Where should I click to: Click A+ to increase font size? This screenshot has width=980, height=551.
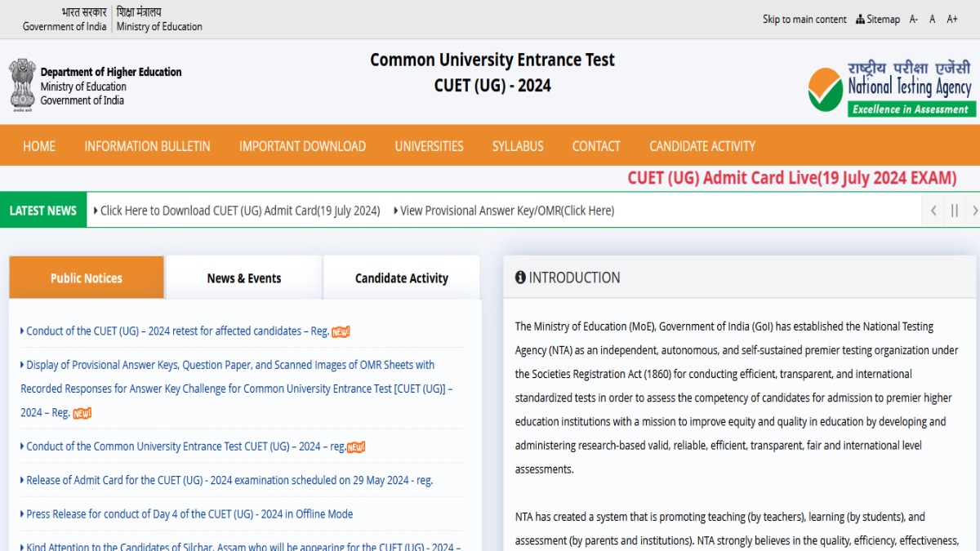click(x=951, y=19)
